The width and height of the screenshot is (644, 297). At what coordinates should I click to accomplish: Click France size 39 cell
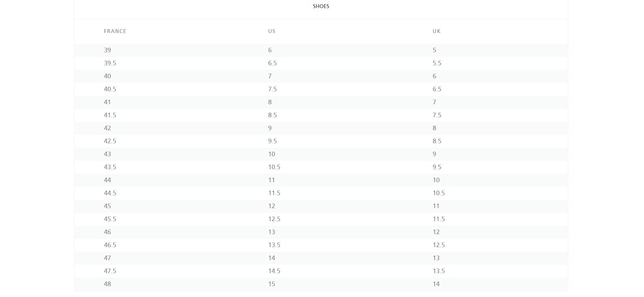pyautogui.click(x=107, y=50)
